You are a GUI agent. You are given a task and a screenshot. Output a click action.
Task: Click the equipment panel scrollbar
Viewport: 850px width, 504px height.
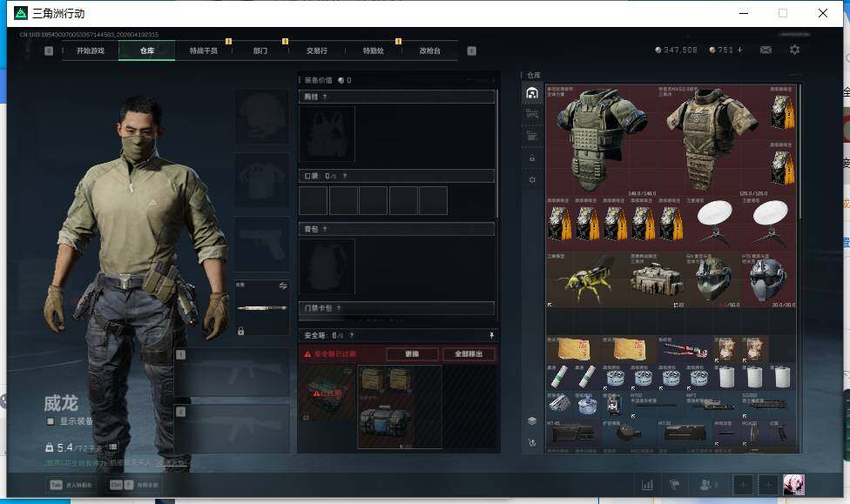point(497,154)
